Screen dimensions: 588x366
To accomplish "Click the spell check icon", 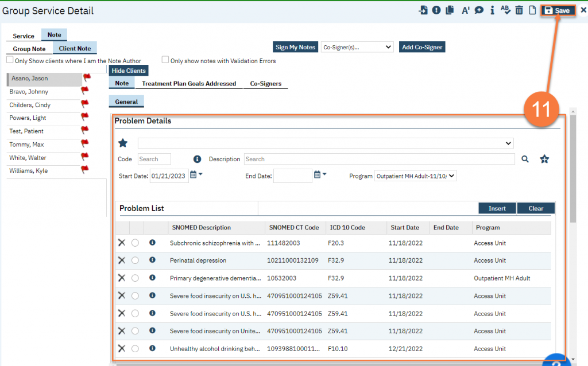I will point(505,10).
